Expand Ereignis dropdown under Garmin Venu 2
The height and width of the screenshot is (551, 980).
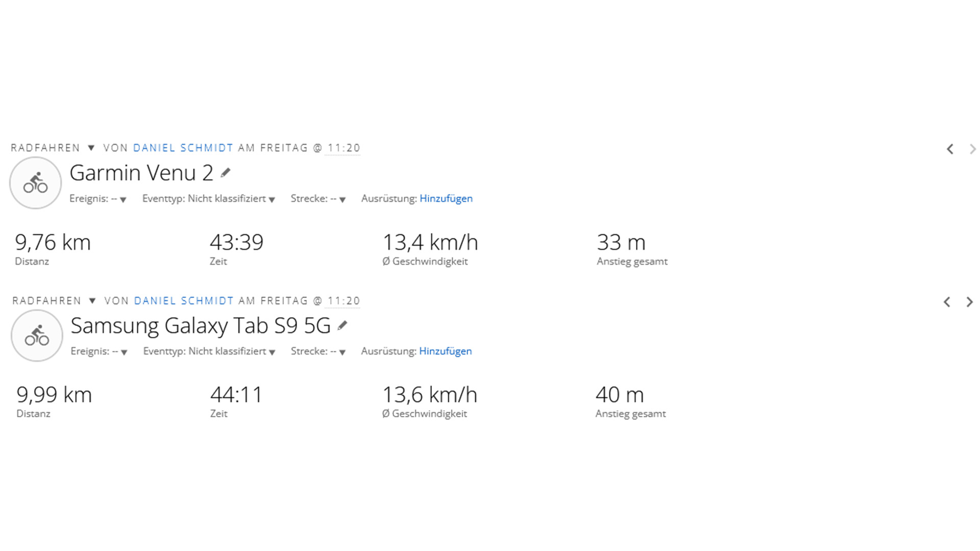[98, 199]
